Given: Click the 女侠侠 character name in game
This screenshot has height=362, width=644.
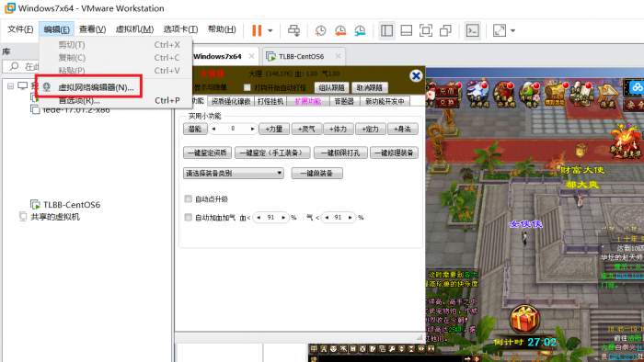Looking at the screenshot, I should click(x=525, y=224).
